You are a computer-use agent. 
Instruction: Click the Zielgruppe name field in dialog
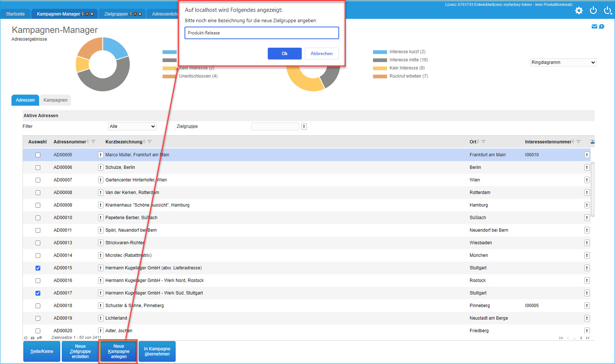[x=261, y=33]
